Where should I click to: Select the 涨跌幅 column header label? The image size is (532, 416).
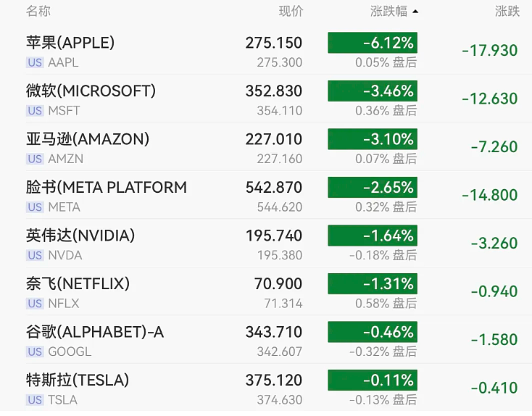[388, 11]
